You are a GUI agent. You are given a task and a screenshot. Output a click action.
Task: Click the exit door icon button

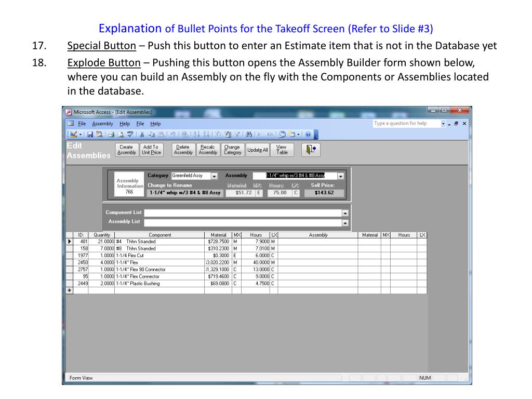(311, 150)
